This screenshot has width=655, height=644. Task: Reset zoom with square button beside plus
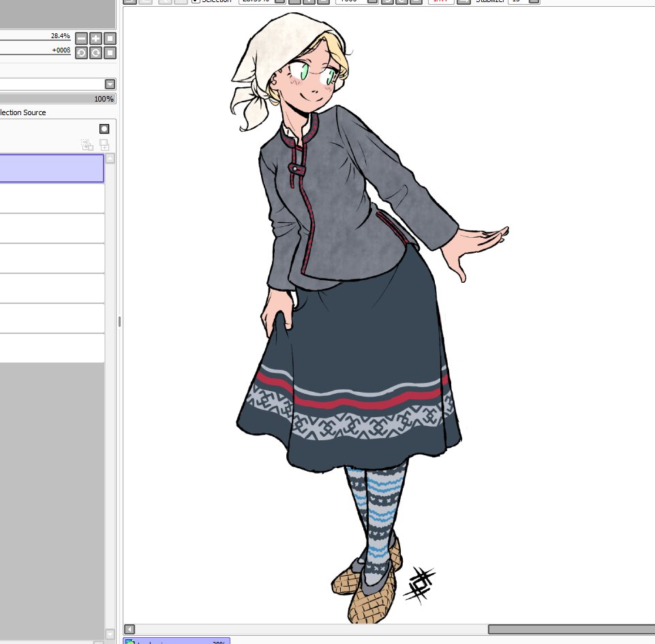click(110, 38)
